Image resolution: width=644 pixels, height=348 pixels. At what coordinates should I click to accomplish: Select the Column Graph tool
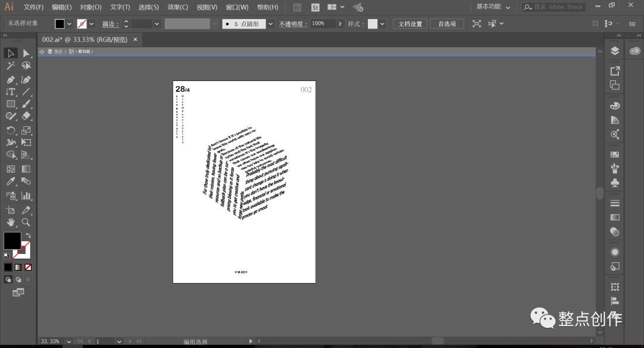click(x=26, y=195)
